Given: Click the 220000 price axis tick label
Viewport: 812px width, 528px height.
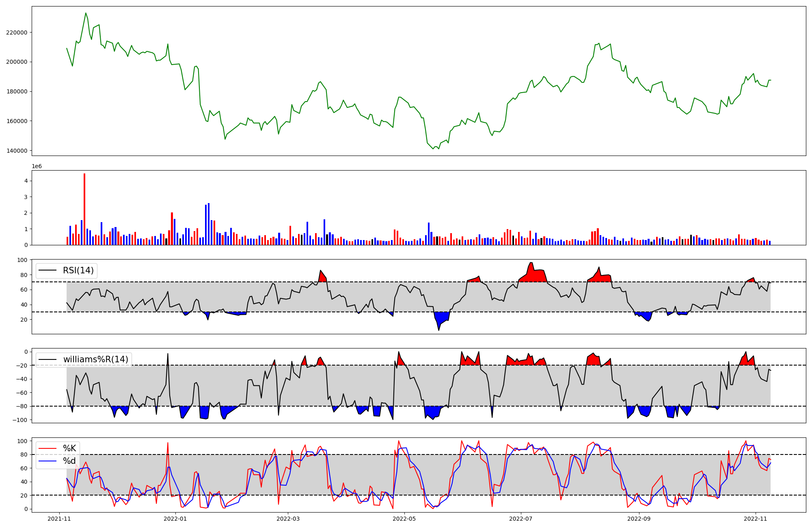Looking at the screenshot, I should pyautogui.click(x=17, y=32).
